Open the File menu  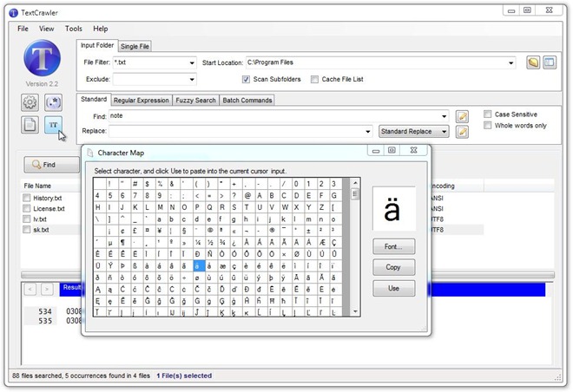pos(23,29)
